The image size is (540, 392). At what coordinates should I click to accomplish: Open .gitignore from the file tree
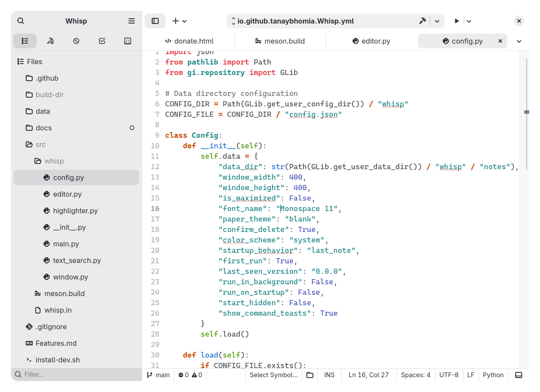(x=76, y=327)
